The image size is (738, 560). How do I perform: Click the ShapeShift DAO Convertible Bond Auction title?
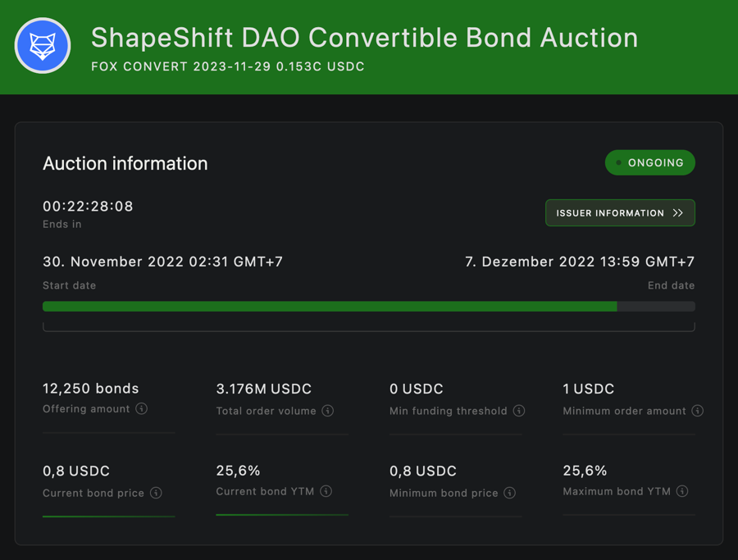[364, 38]
